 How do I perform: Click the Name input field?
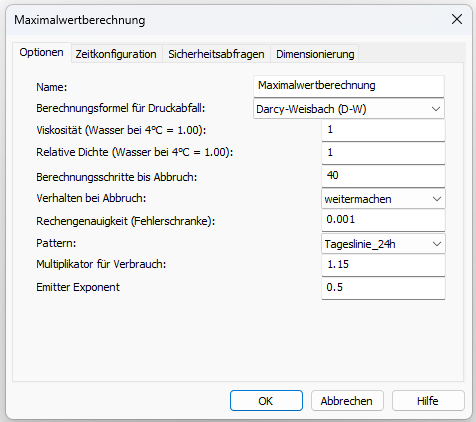click(x=349, y=86)
